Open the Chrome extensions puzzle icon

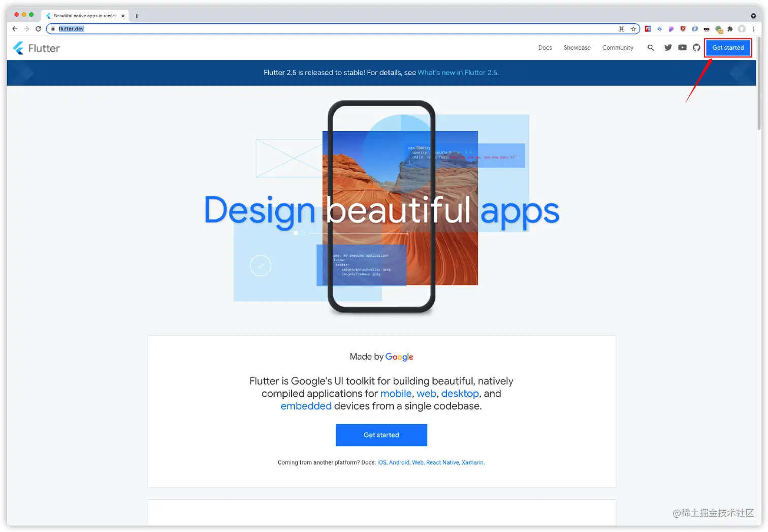click(x=730, y=29)
